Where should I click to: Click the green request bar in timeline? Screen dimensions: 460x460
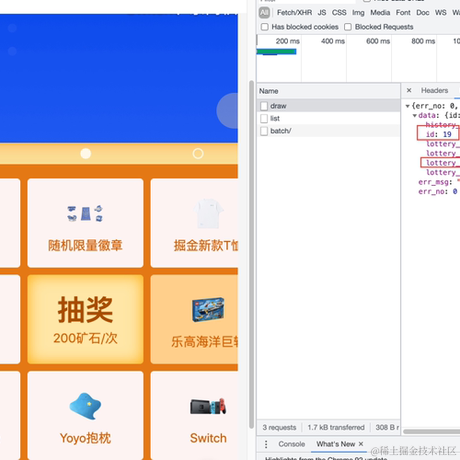pos(276,52)
